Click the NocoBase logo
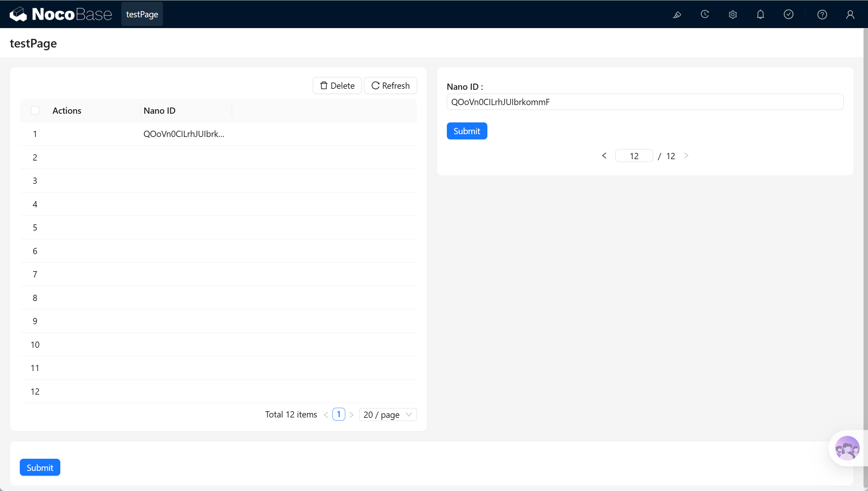This screenshot has height=491, width=868. click(x=61, y=14)
